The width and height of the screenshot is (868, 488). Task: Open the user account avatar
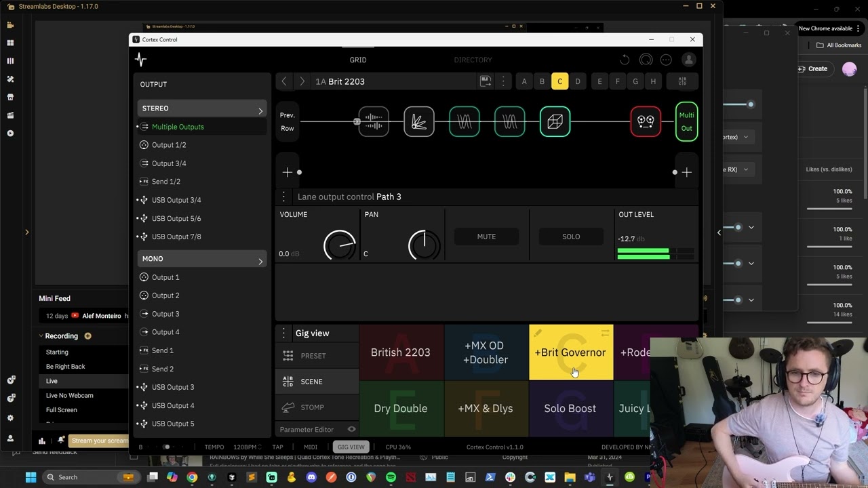(688, 60)
